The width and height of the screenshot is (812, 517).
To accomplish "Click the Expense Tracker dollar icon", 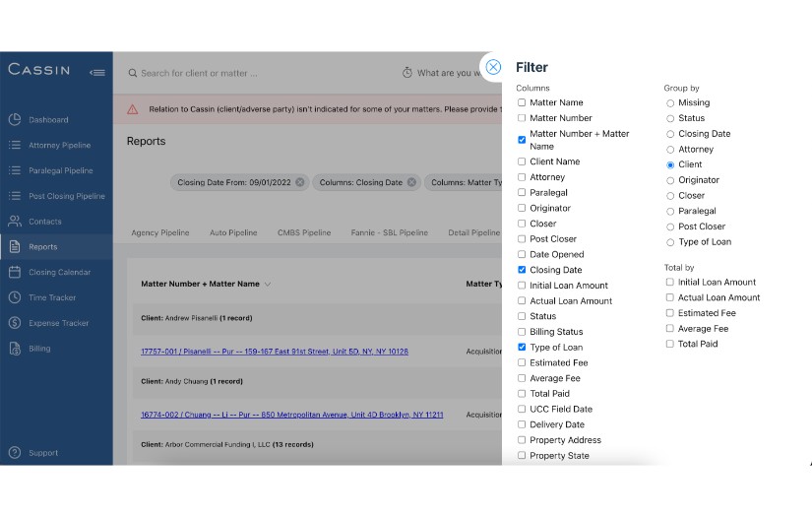I will click(x=15, y=322).
